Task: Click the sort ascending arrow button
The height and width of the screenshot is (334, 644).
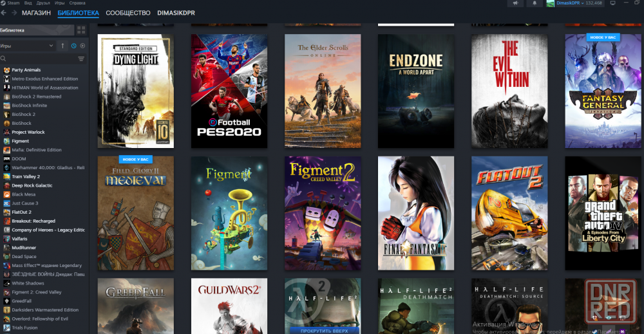Action: point(62,46)
